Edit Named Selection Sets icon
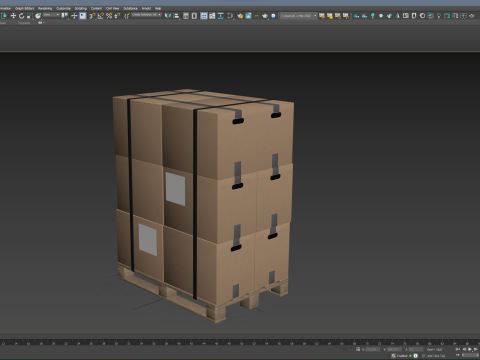The width and height of the screenshot is (480, 360). tap(127, 16)
